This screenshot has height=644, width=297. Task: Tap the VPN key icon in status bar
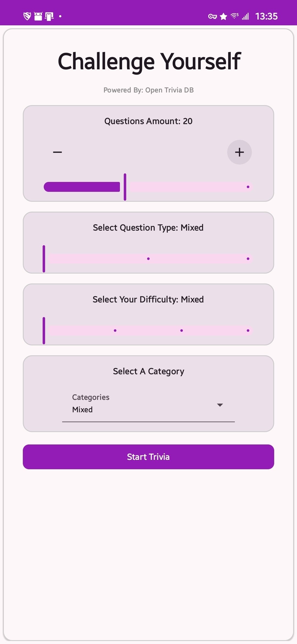click(x=212, y=17)
